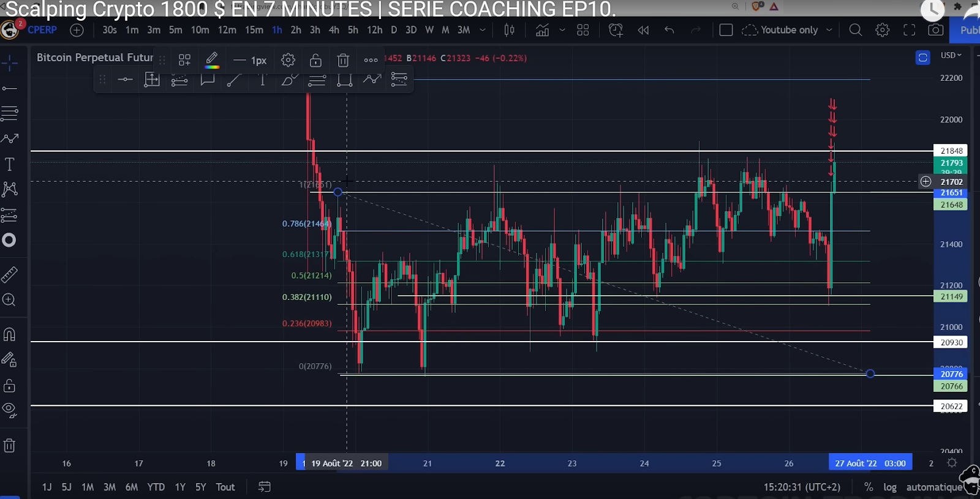Select the crosshair cursor tool

(x=9, y=62)
